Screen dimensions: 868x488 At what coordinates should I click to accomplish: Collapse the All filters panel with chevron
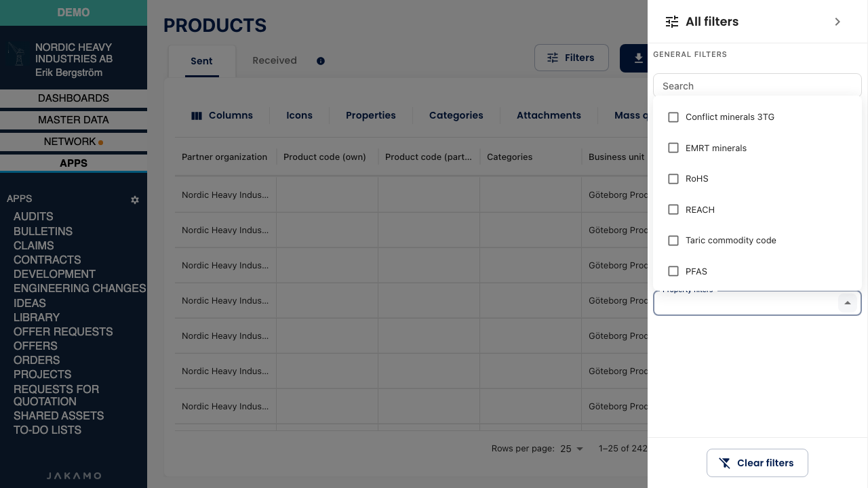coord(837,22)
